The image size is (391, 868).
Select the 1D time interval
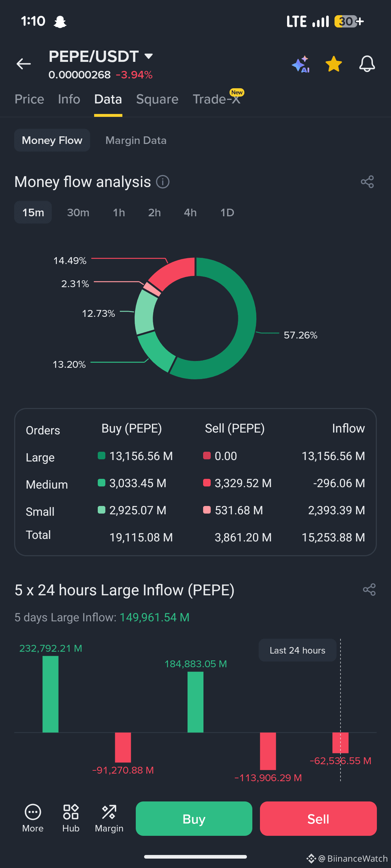[x=227, y=212]
